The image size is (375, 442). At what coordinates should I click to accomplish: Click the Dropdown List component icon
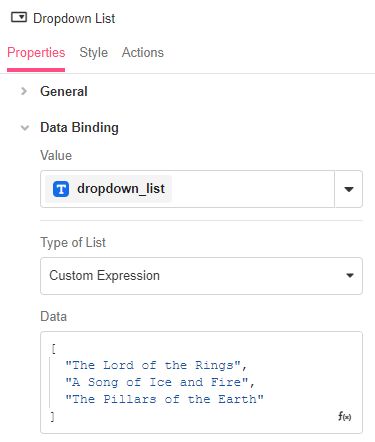click(x=19, y=17)
